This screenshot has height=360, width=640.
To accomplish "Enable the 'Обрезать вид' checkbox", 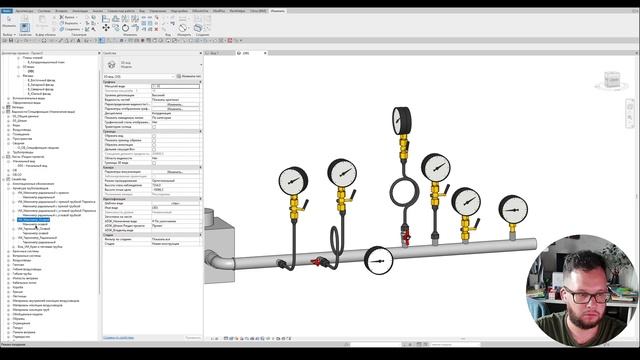I will tap(154, 136).
